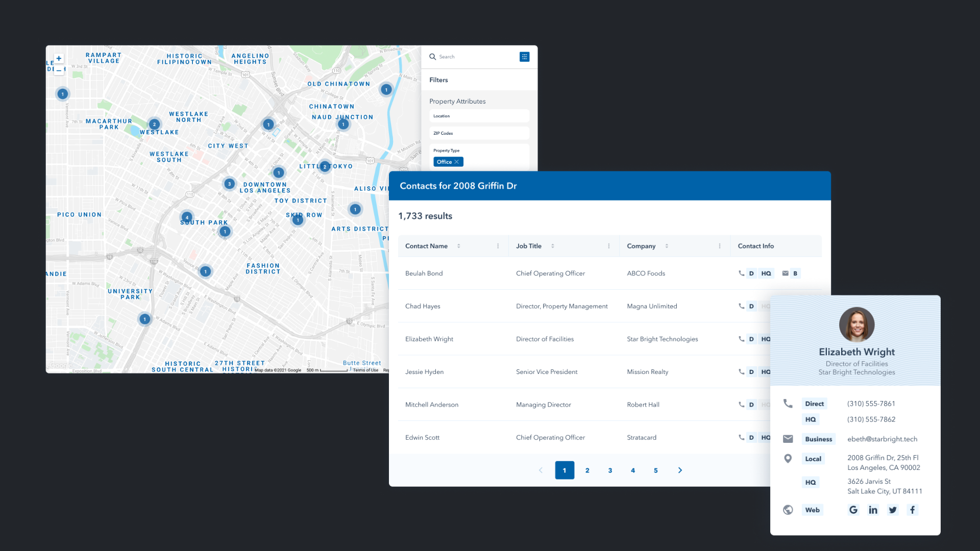Click the Google icon next to Web
Image resolution: width=980 pixels, height=551 pixels.
(853, 510)
